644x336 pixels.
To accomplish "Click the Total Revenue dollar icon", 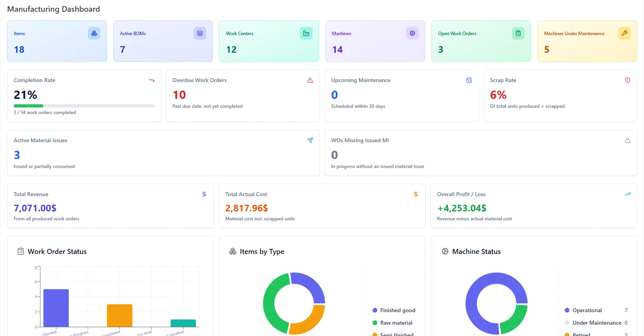I will tap(204, 194).
